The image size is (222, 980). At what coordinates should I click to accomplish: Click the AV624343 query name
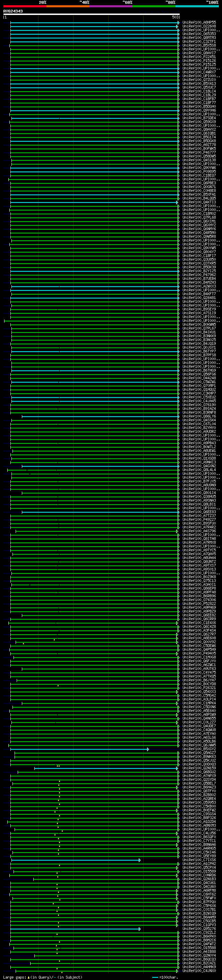coord(13,11)
